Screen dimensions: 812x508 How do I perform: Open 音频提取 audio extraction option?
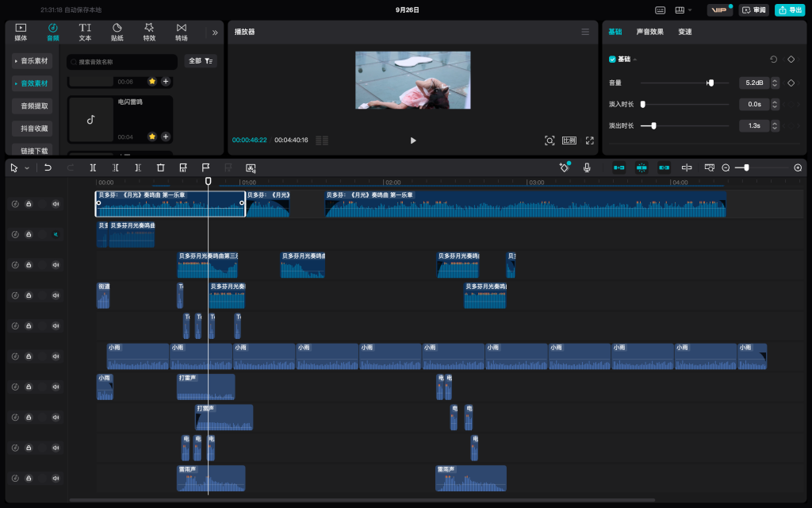33,106
